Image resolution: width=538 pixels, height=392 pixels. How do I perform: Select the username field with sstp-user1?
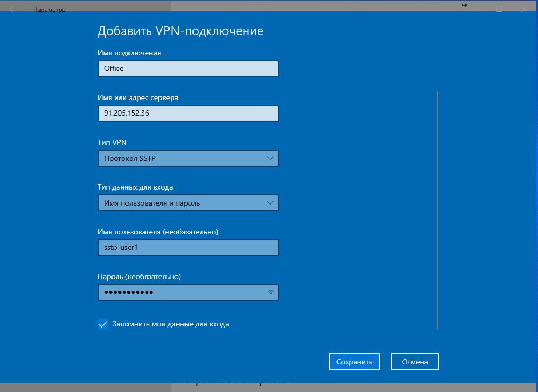point(188,248)
